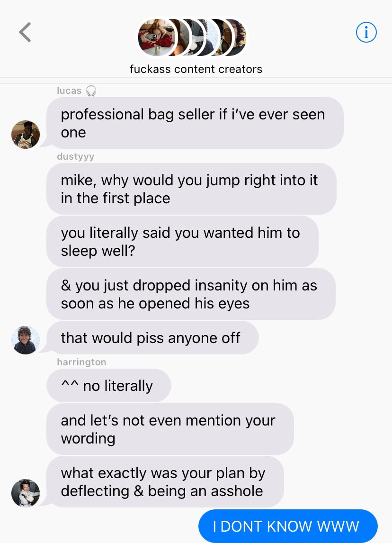392x543 pixels.
Task: Select the 'deflecting & being an asshole' bubble
Action: [x=165, y=482]
